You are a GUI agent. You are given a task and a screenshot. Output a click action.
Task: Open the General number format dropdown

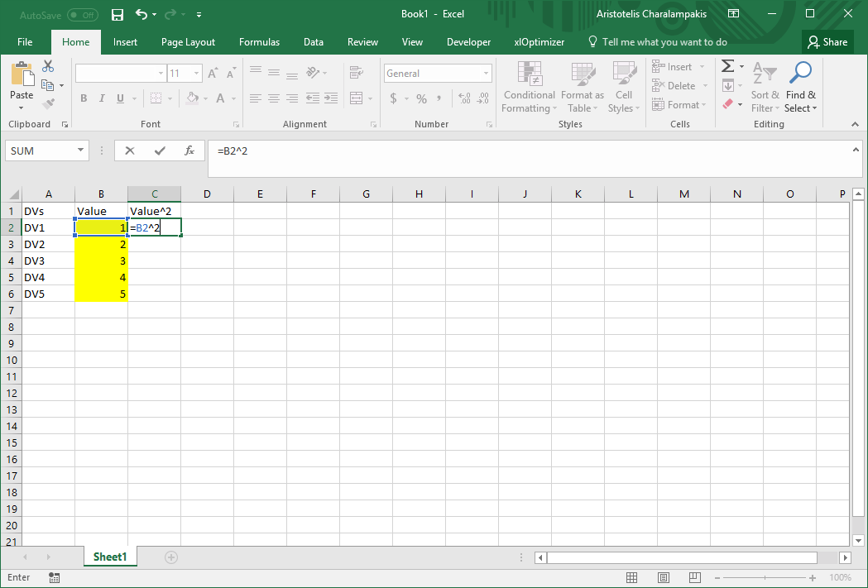tap(487, 74)
